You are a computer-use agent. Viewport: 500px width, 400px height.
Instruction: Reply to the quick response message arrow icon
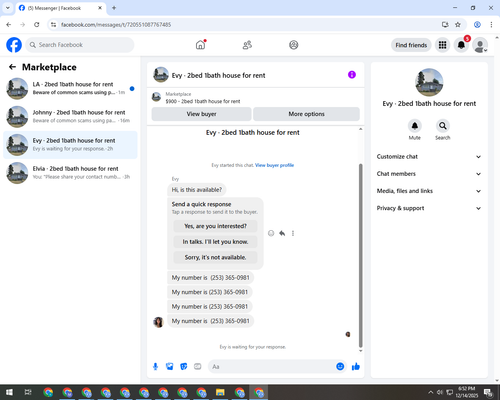pyautogui.click(x=282, y=233)
